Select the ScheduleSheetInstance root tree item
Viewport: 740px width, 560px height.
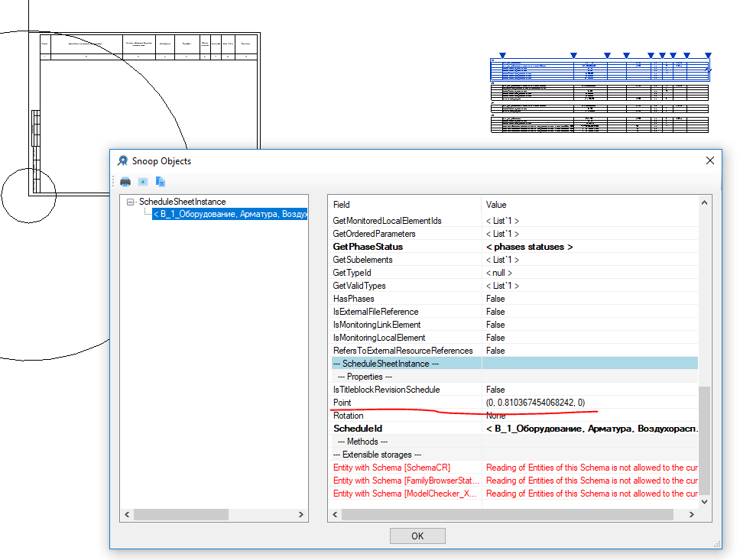coord(182,202)
